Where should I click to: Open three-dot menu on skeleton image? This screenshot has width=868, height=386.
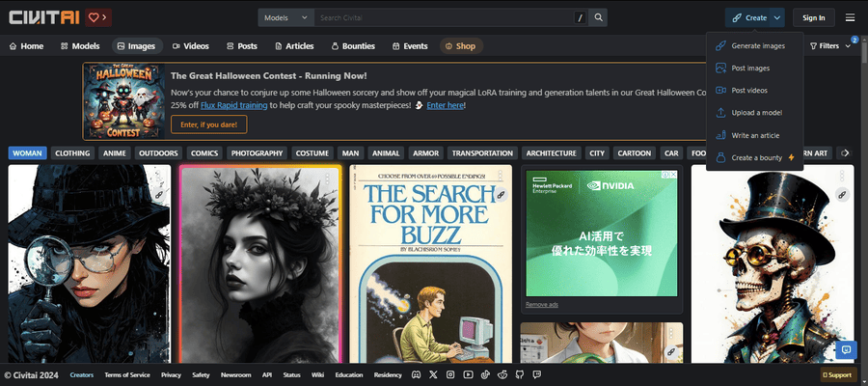[x=842, y=176]
